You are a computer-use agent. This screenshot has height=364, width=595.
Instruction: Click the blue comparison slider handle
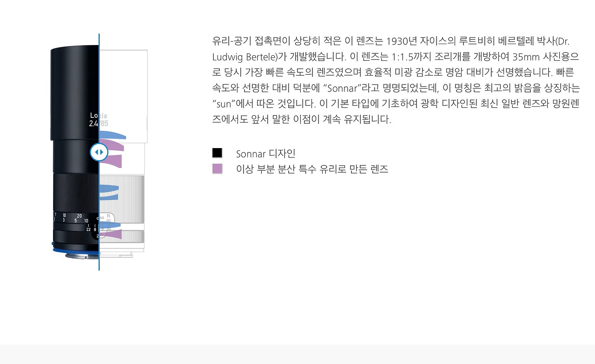(x=99, y=152)
